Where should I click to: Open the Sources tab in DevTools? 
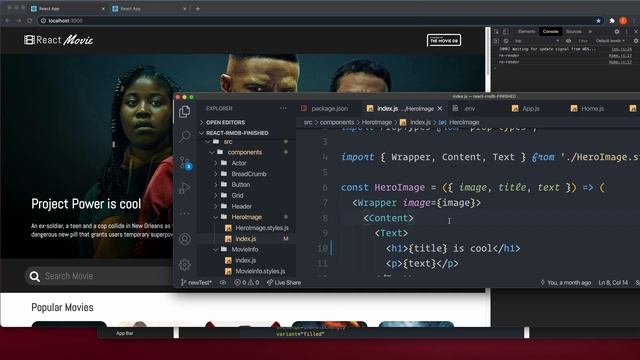pyautogui.click(x=573, y=31)
